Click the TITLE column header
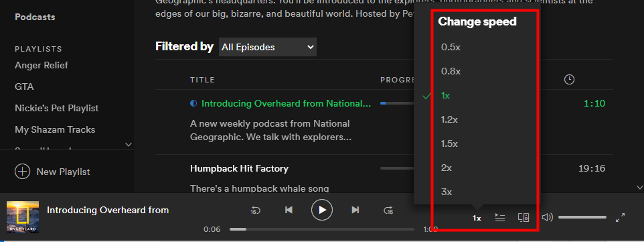 tap(202, 80)
